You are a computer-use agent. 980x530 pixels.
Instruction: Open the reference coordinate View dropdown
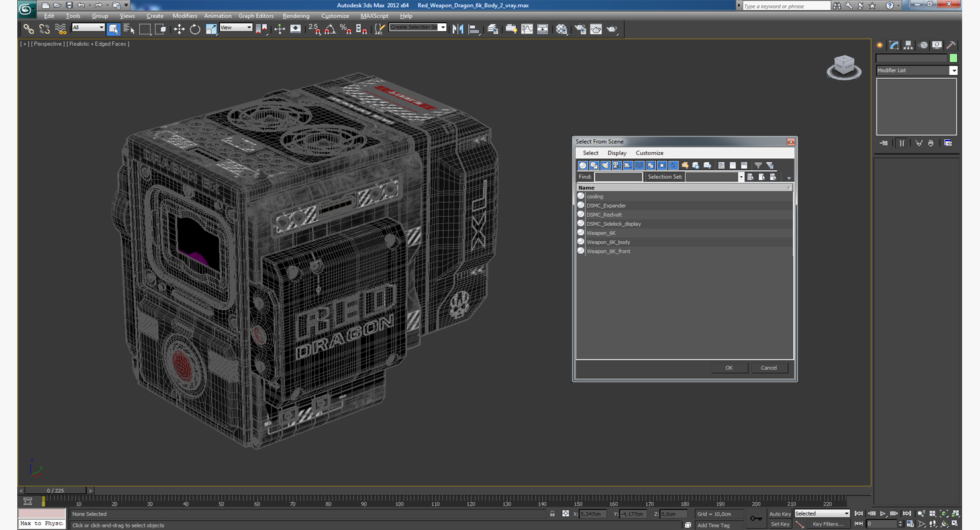tap(236, 28)
